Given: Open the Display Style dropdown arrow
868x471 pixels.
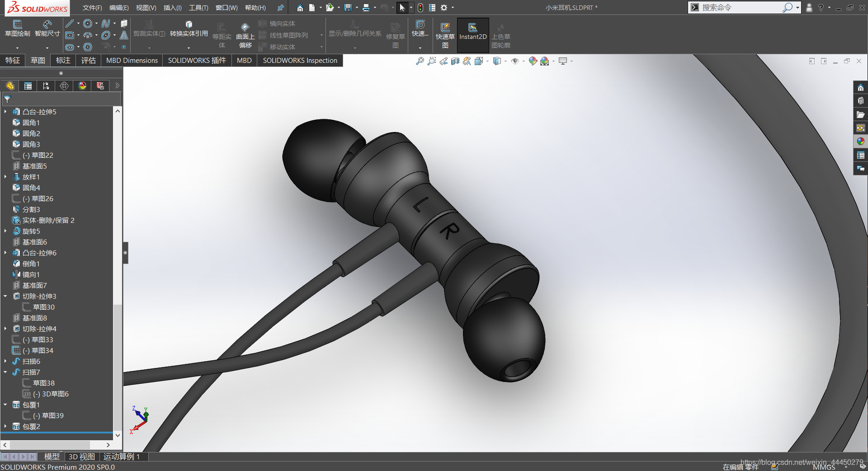Looking at the screenshot, I should coord(505,61).
